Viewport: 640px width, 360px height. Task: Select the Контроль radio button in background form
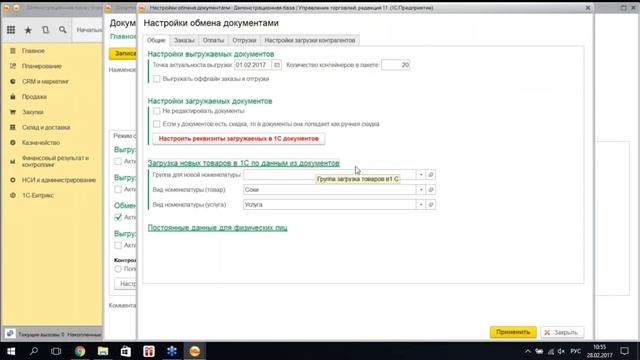(x=118, y=269)
